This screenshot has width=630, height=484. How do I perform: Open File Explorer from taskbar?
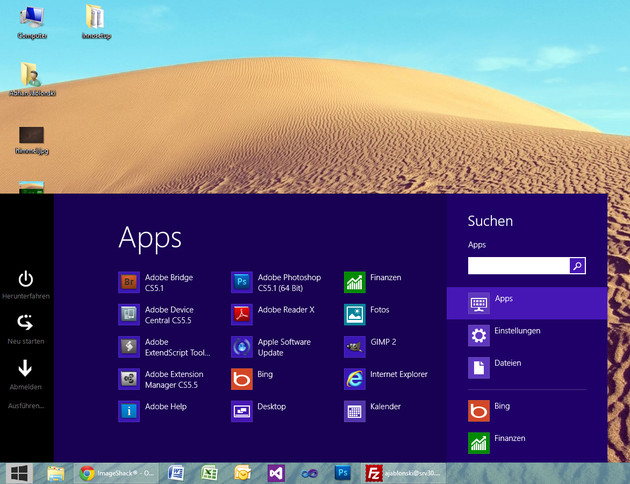click(x=55, y=474)
